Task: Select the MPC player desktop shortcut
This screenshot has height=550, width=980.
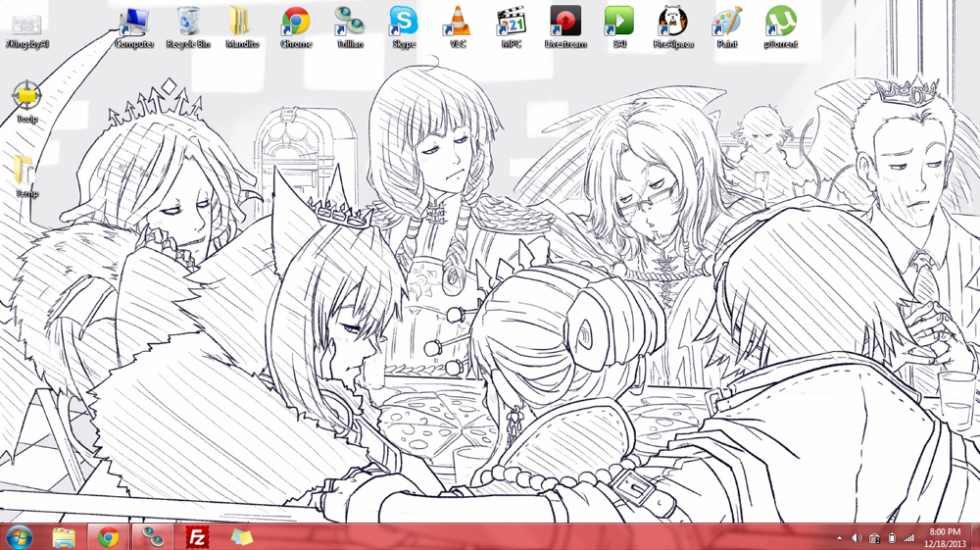Action: 512,28
